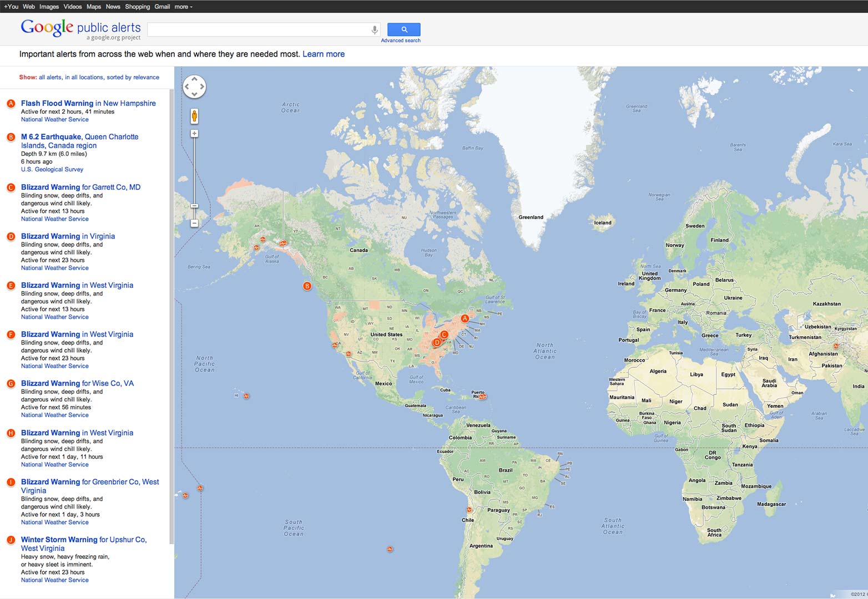This screenshot has height=599, width=868.
Task: Click list icon A beside Flash Flood Warning
Action: click(x=11, y=104)
